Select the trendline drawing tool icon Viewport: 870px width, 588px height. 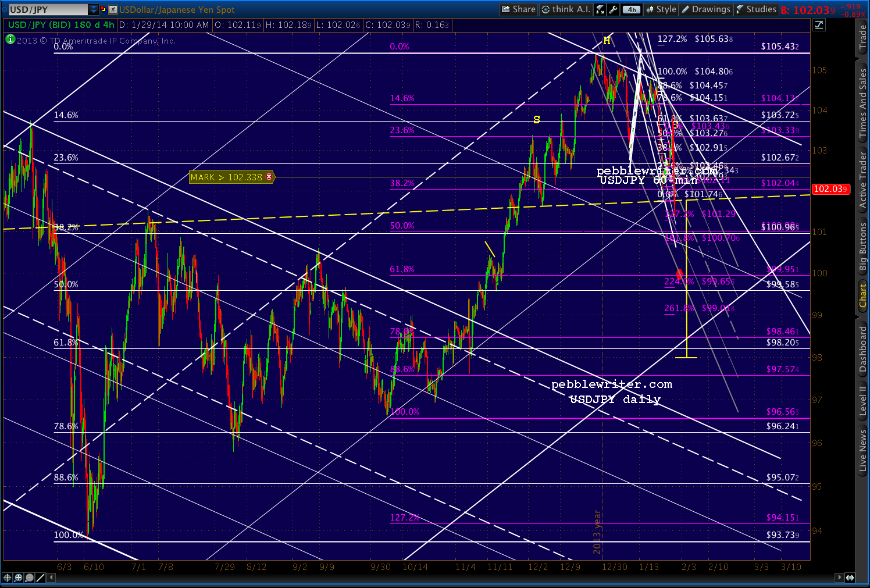click(41, 578)
